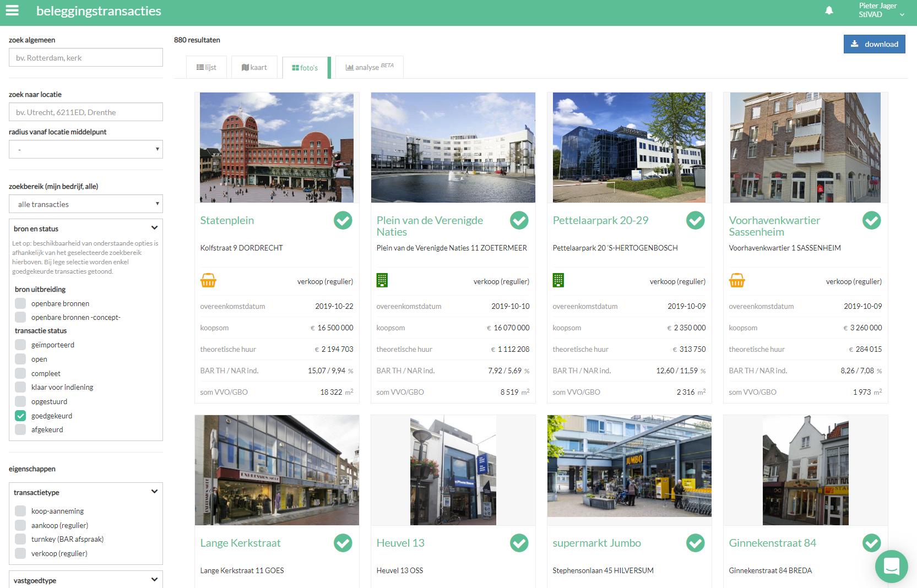Click the approved checkmark on Lange Kerkstraat card
Viewport: 917px width, 588px height.
pos(343,543)
